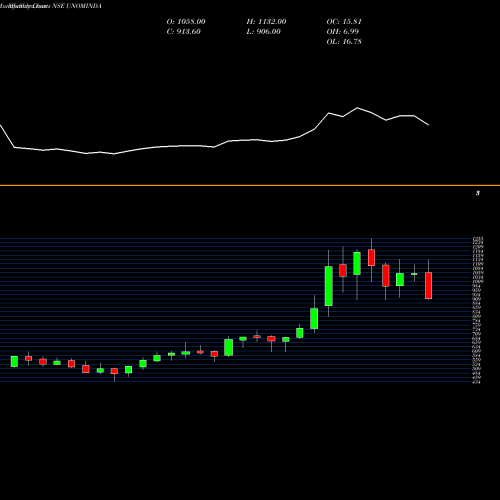The width and height of the screenshot is (500, 500).
Task: Click the open price value O: 1058.00
Action: [186, 22]
